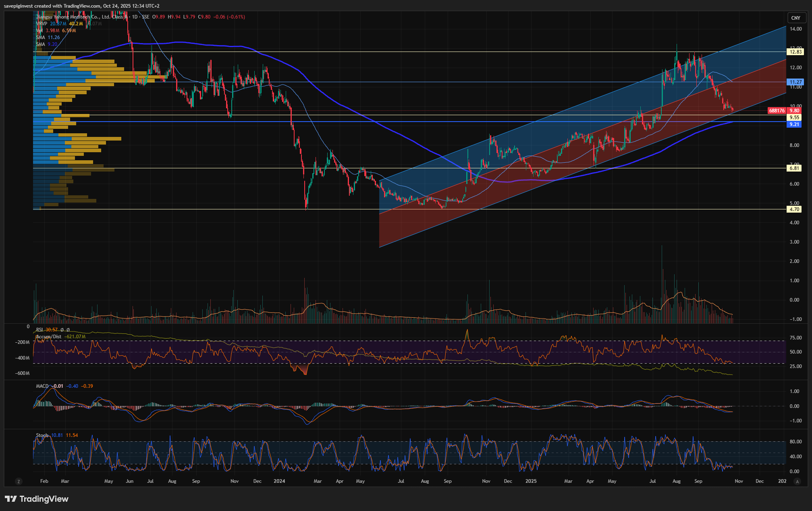Click the MACD indicator label
The image size is (812, 511).
click(42, 386)
